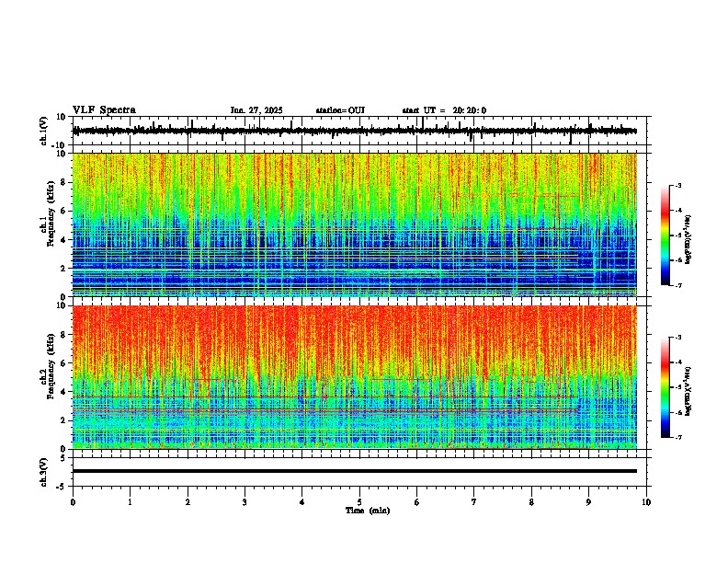This screenshot has width=728, height=563.
Task: Click the thick black ch.3 voltage trace
Action: pos(354,471)
